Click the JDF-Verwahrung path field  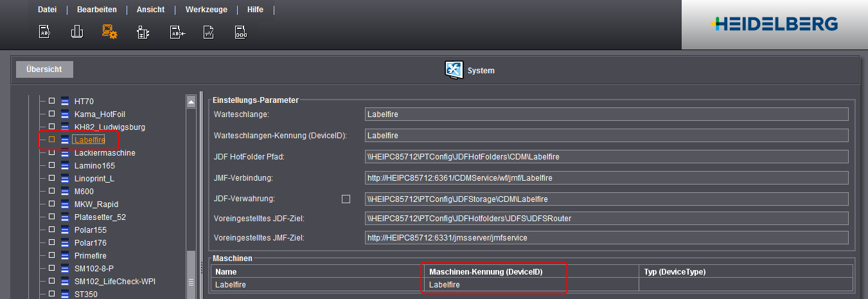pyautogui.click(x=607, y=199)
